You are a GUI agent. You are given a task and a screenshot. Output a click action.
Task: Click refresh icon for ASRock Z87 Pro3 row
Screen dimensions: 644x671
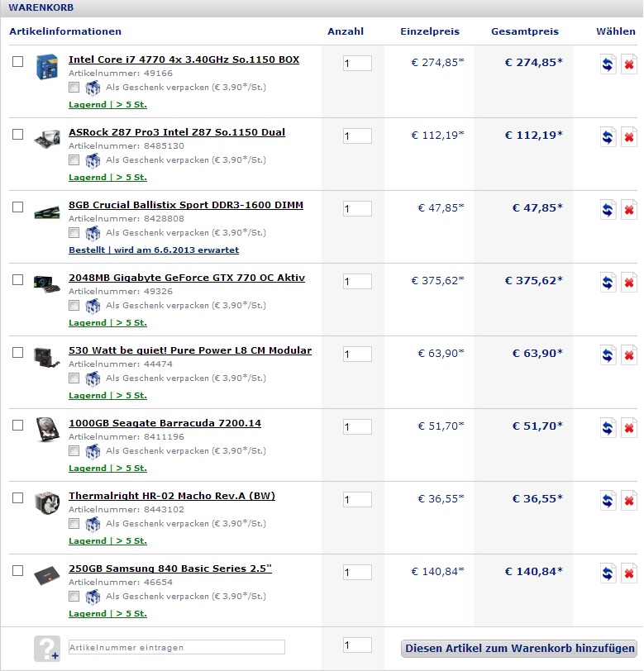608,137
